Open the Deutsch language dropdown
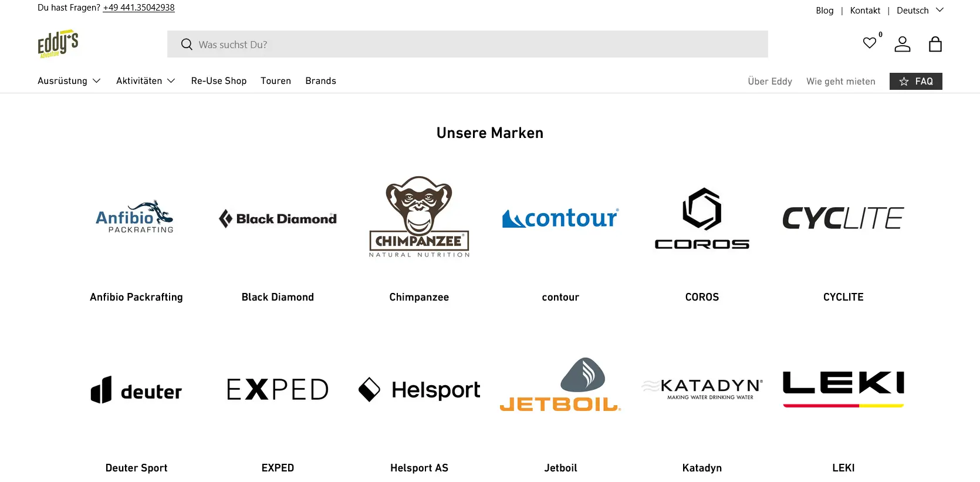Image resolution: width=980 pixels, height=482 pixels. pos(920,11)
